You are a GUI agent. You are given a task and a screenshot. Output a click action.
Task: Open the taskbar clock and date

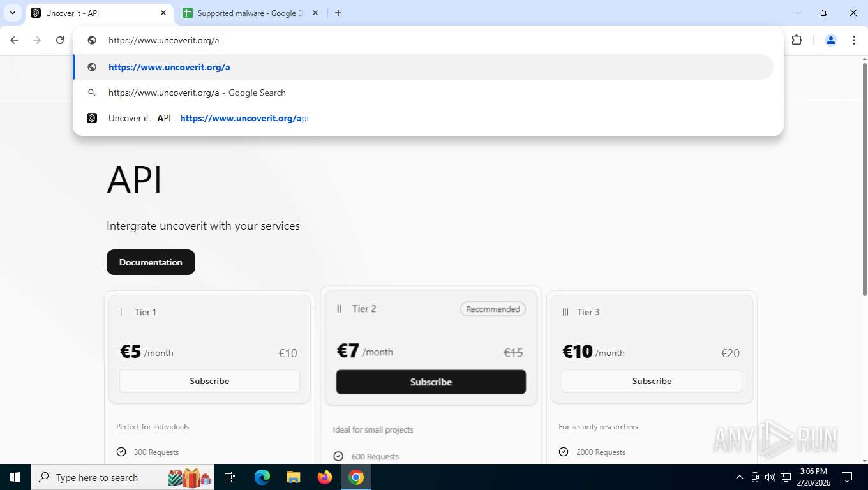[813, 477]
